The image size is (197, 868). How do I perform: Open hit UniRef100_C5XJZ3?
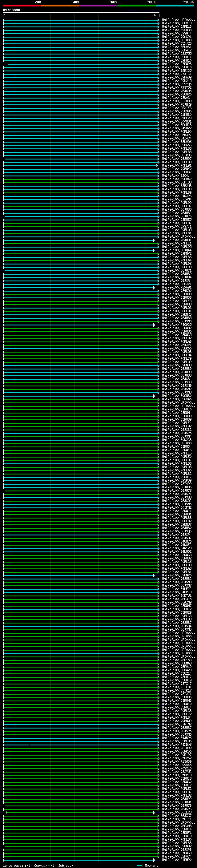pyautogui.click(x=177, y=43)
